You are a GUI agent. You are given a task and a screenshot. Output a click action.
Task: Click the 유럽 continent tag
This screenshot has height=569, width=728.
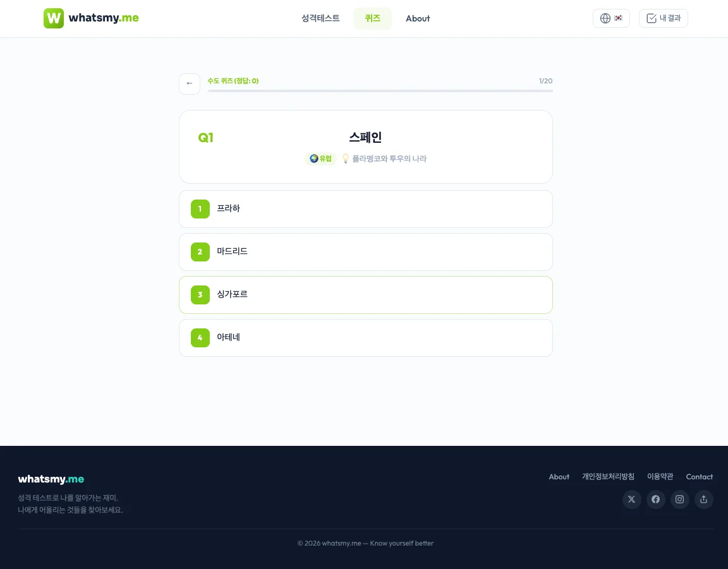(x=321, y=159)
